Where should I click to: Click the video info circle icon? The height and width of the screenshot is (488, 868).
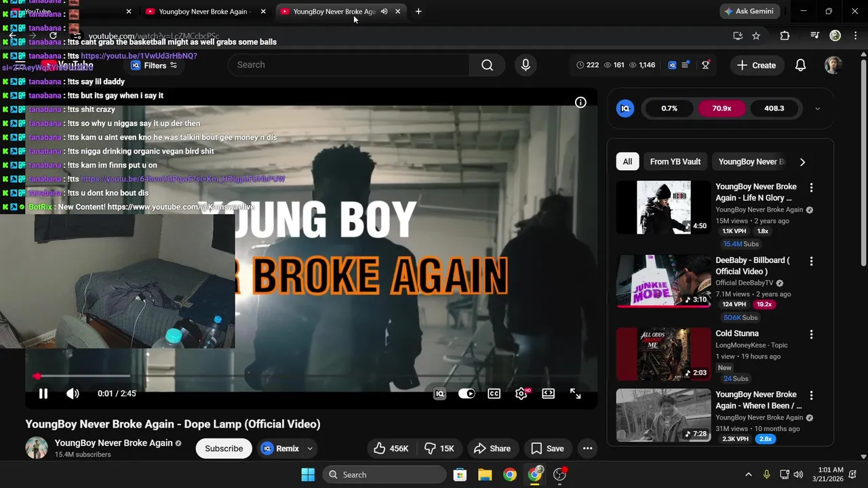580,102
